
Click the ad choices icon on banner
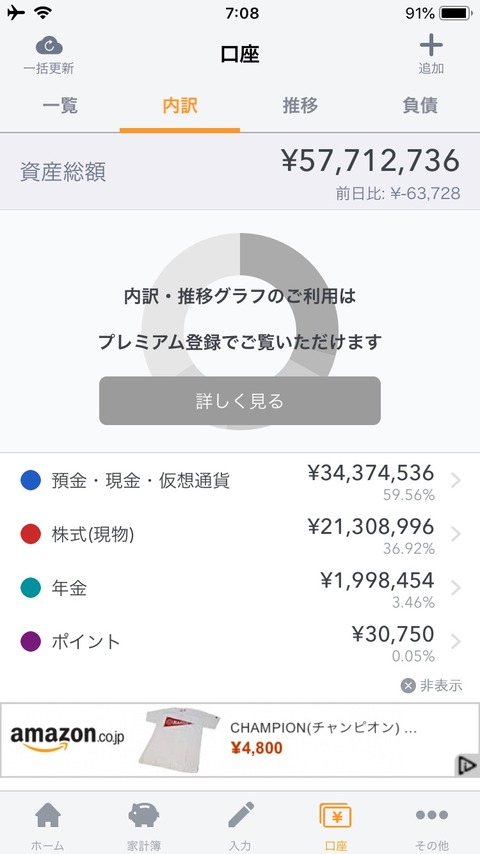pos(467,766)
